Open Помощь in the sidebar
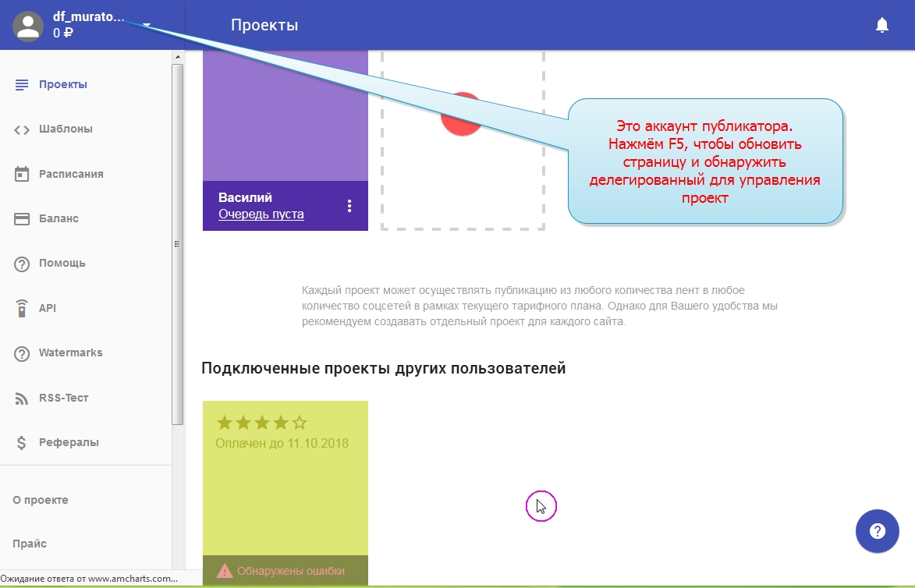This screenshot has height=588, width=915. (62, 264)
